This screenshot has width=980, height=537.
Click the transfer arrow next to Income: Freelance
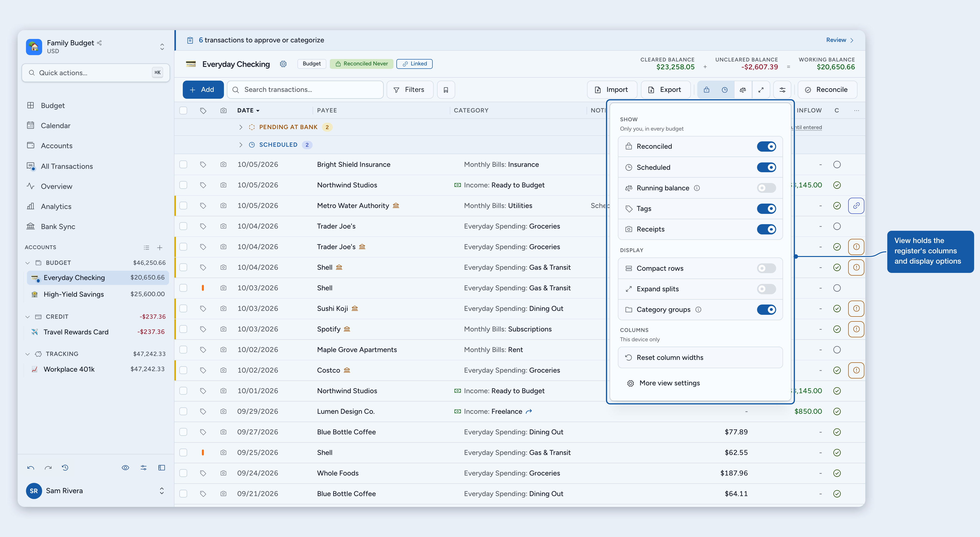tap(529, 412)
